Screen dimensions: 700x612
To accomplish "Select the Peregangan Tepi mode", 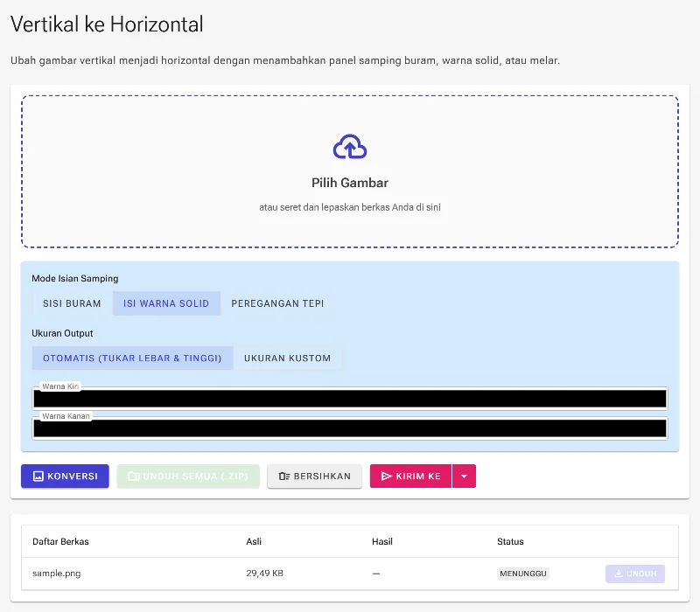I will coord(277,303).
